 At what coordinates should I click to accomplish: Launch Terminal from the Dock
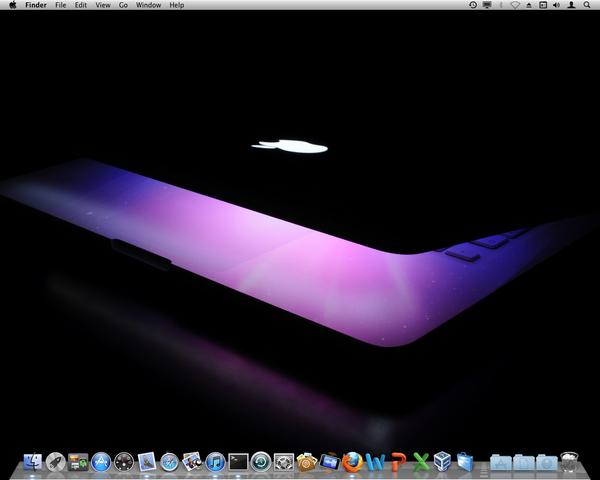click(x=238, y=462)
